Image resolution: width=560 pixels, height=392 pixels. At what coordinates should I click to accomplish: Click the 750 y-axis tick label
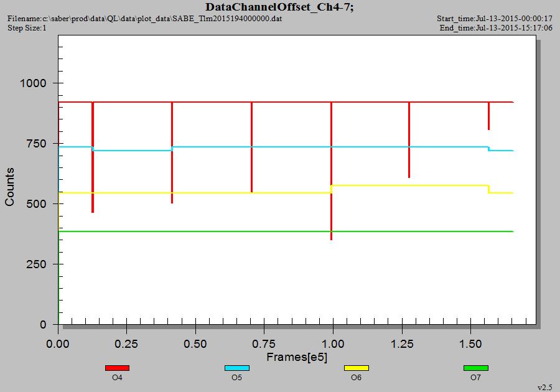click(37, 144)
